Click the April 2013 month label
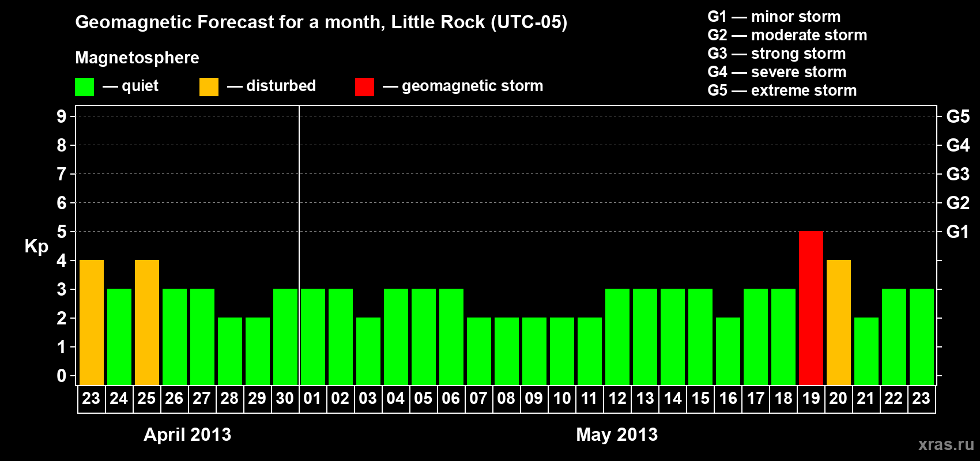980x461 pixels. [x=187, y=434]
